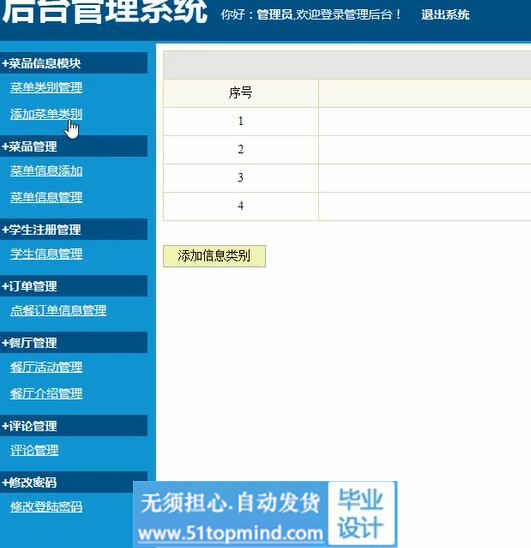Expand the +餐厅管理 section header
Viewport: 531px width, 548px height.
73,342
